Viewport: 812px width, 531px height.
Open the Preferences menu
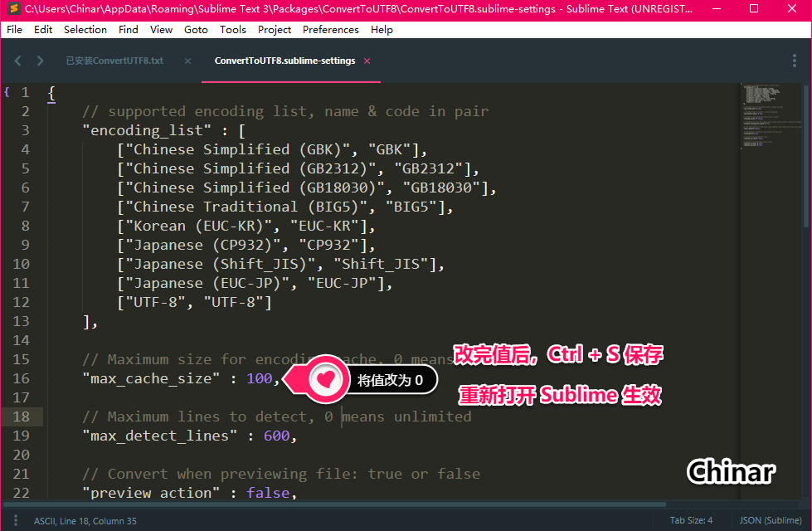(330, 29)
